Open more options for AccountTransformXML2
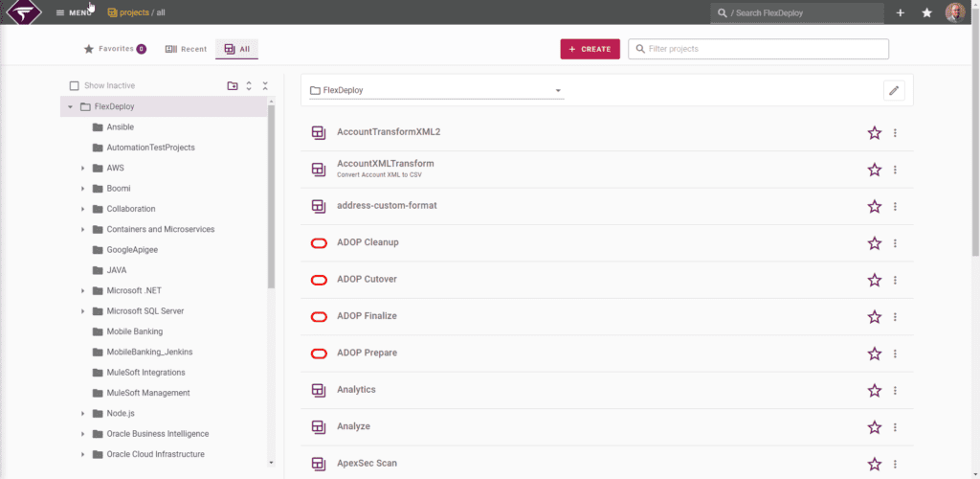This screenshot has height=479, width=980. coord(895,132)
